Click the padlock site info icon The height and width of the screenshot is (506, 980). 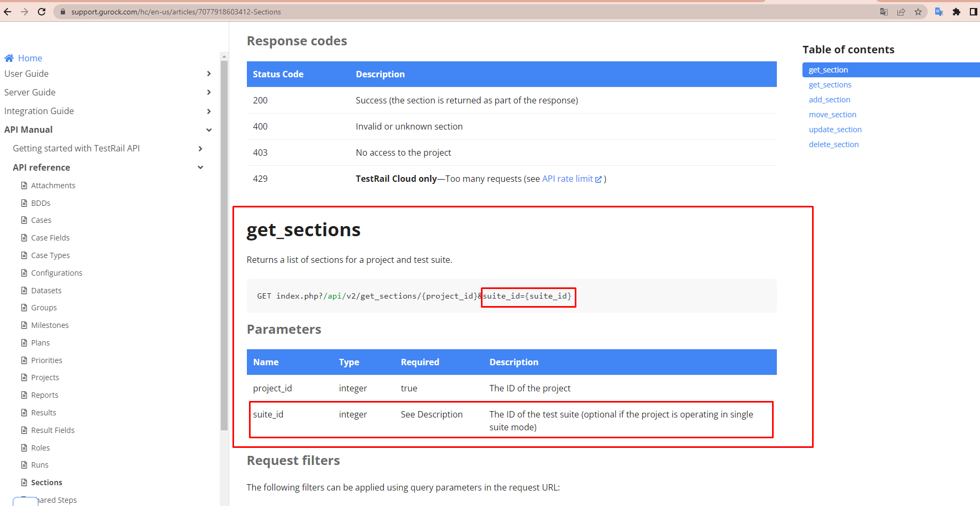63,12
